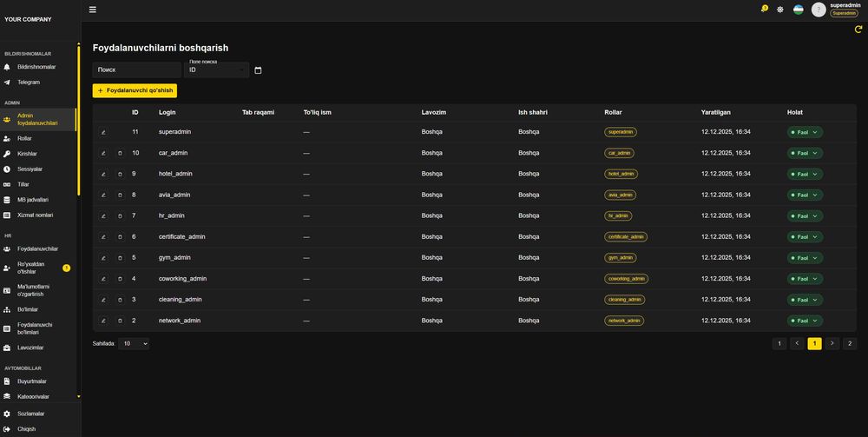Click Sozlamalar at sidebar bottom
This screenshot has height=437, width=868.
click(x=37, y=414)
